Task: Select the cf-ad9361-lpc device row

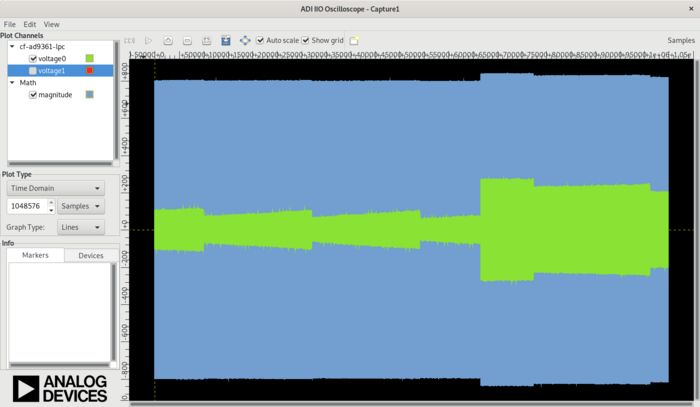Action: click(60, 46)
